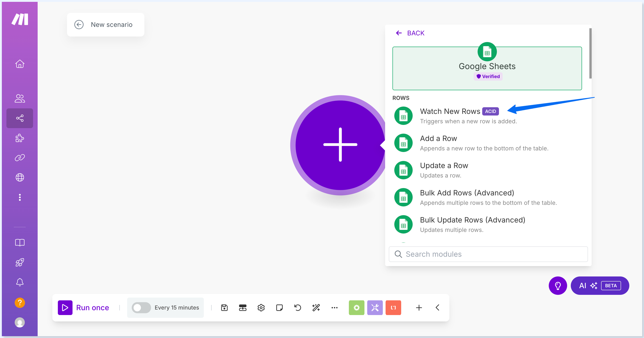Click the Verified badge under Google Sheets
The height and width of the screenshot is (338, 644).
click(488, 76)
